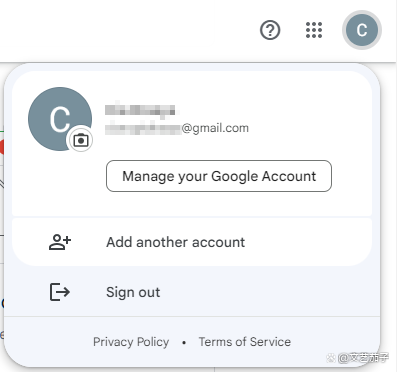Click the small C account avatar in toolbar
Viewport: 397px width, 372px height.
tap(362, 30)
